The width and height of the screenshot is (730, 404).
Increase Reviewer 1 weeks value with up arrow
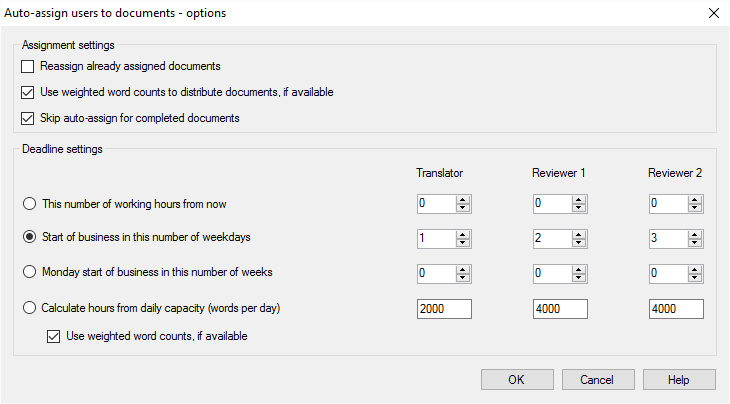tap(579, 268)
